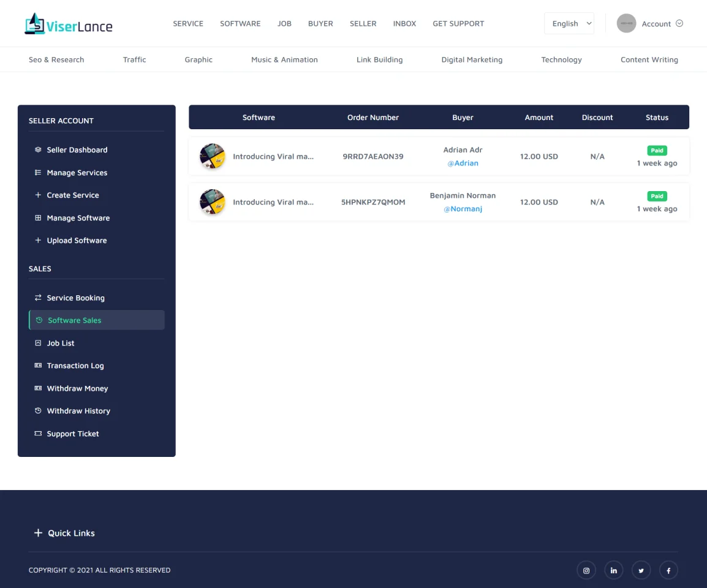The image size is (707, 588).
Task: Open Withdraw History in sidebar
Action: 96,411
